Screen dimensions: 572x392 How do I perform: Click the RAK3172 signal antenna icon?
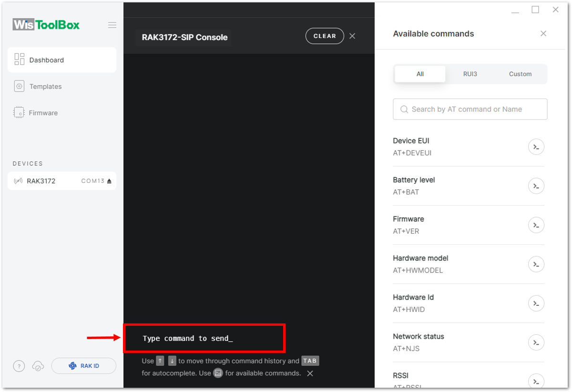[x=19, y=181]
